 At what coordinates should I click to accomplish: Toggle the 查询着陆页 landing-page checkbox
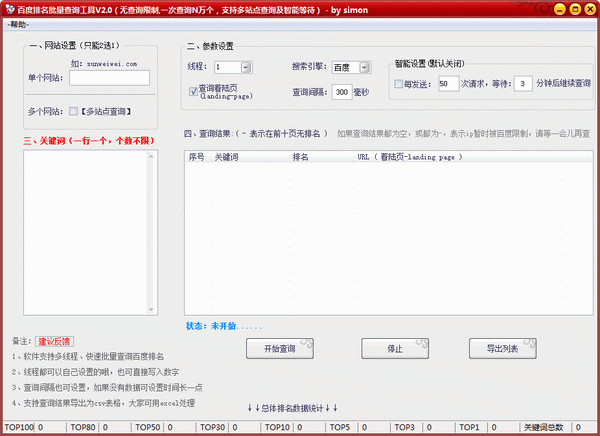(194, 91)
